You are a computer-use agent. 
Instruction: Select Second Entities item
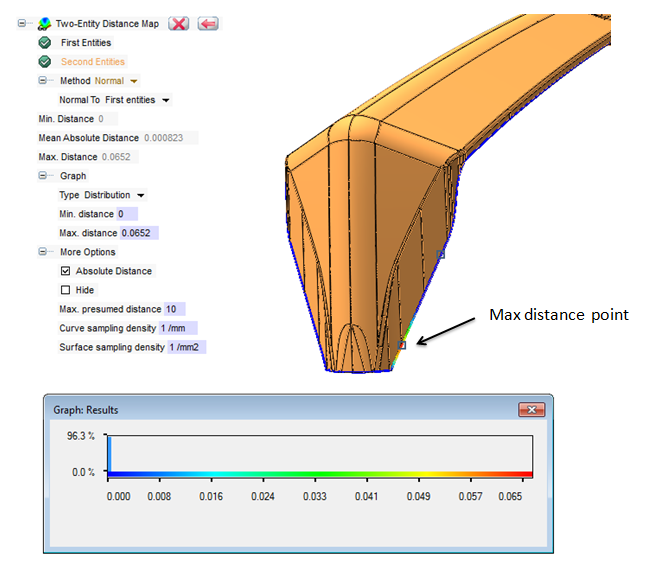click(93, 62)
